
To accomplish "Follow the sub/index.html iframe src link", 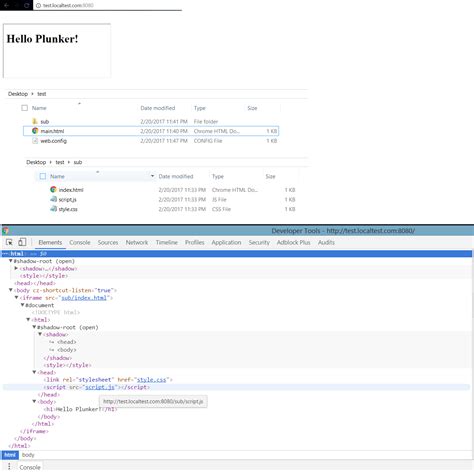I will 84,298.
